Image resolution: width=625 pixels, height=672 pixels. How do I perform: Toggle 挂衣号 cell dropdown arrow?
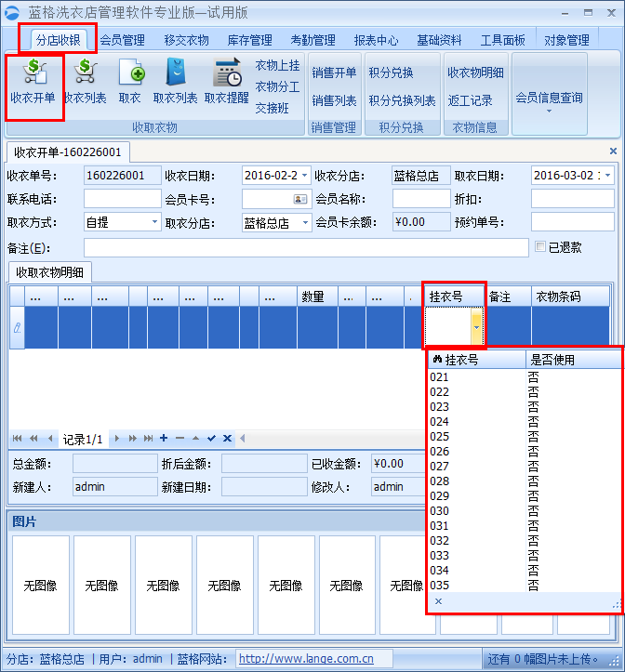[476, 327]
